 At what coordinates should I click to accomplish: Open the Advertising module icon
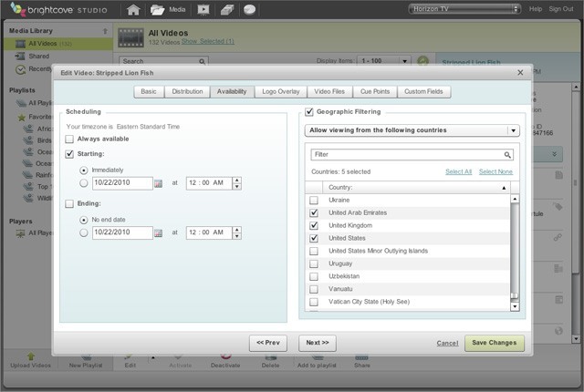click(227, 10)
